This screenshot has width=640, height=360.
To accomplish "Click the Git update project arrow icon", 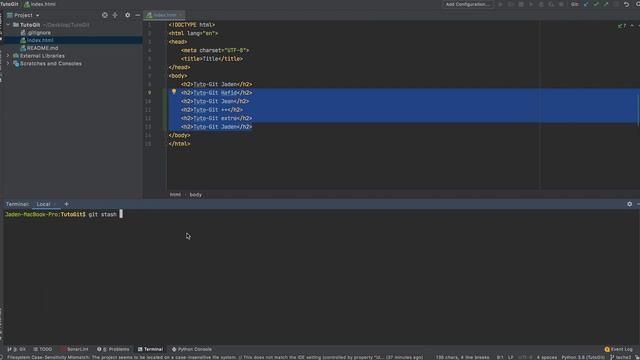I will coord(586,4).
